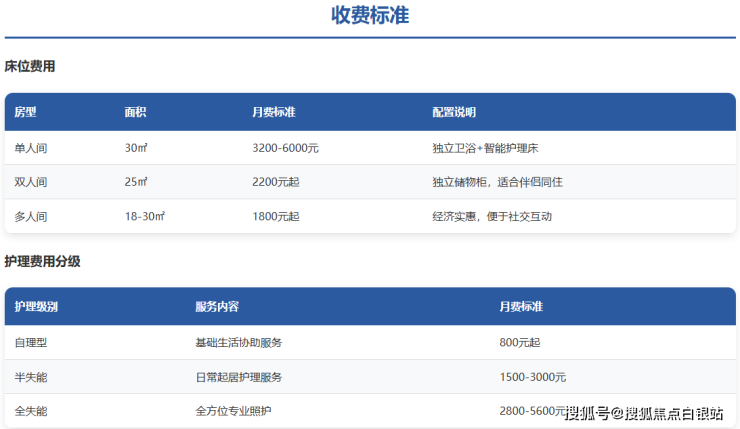Click 月费标准 header in the nursing table
Viewport: 740px width, 429px height.
(x=521, y=306)
